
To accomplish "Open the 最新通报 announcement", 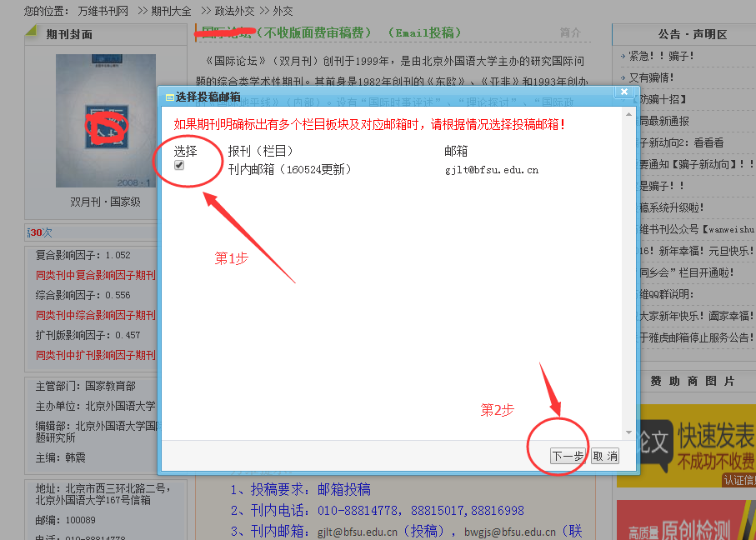I will (664, 121).
